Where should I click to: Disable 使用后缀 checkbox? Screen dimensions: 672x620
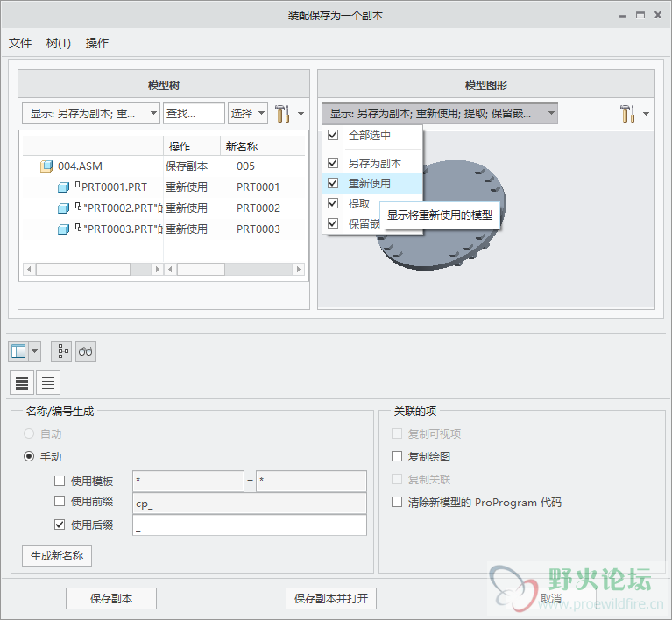coord(60,525)
